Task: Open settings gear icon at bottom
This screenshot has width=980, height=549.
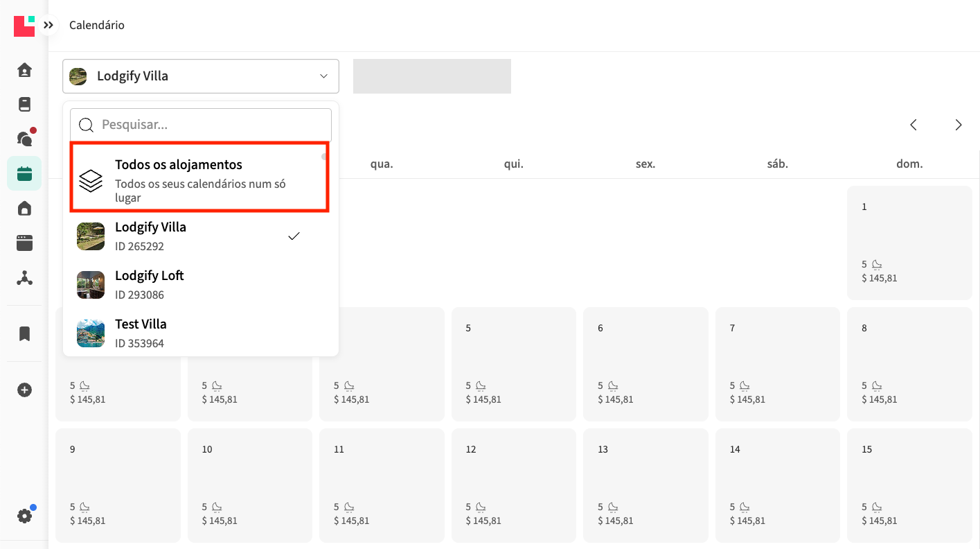Action: pos(24,516)
